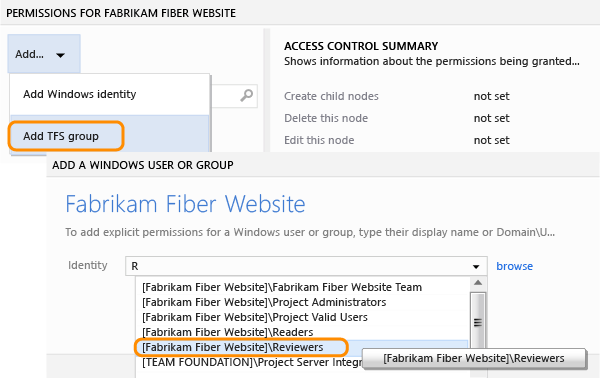Click not set value for Delete this node
This screenshot has height=378, width=600.
click(x=492, y=118)
